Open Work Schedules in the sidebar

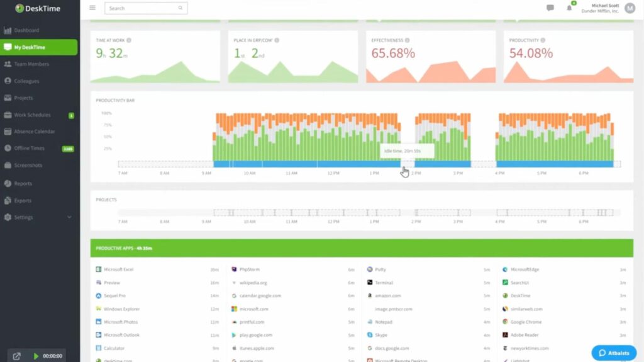tap(33, 115)
